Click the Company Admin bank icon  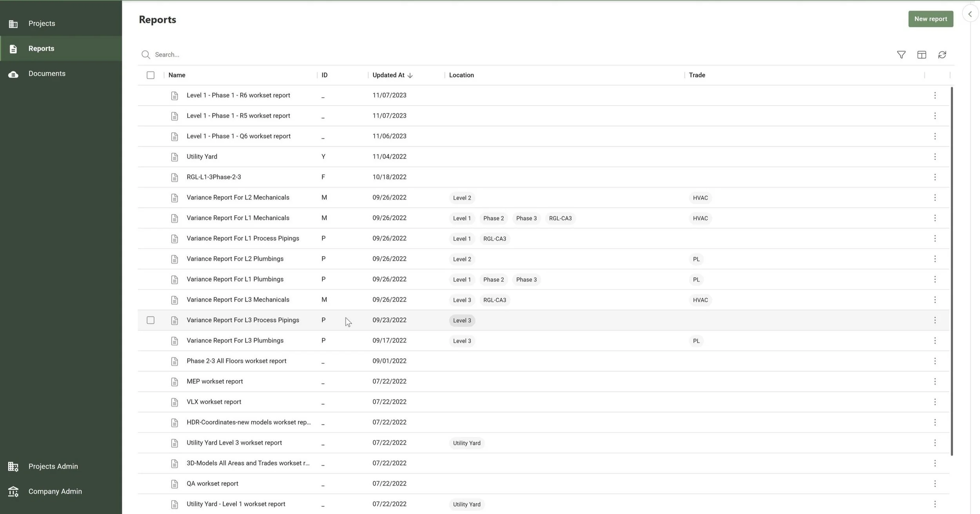(13, 492)
